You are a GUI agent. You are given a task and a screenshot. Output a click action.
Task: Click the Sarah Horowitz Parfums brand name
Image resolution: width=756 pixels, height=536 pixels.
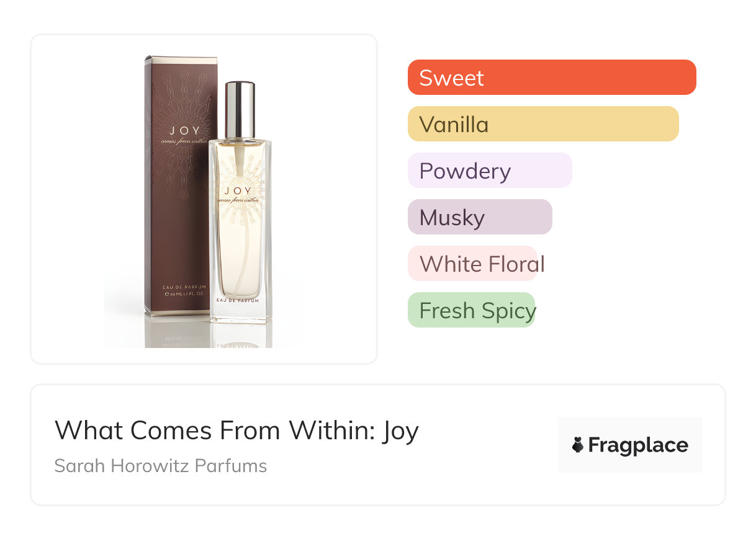click(x=160, y=466)
